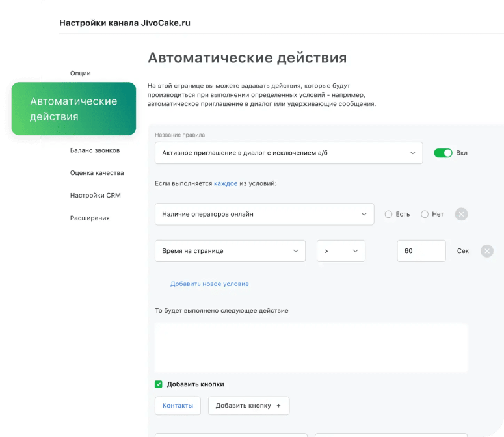Uncheck the Добавить кнопки checkbox
The width and height of the screenshot is (504, 437).
point(159,384)
